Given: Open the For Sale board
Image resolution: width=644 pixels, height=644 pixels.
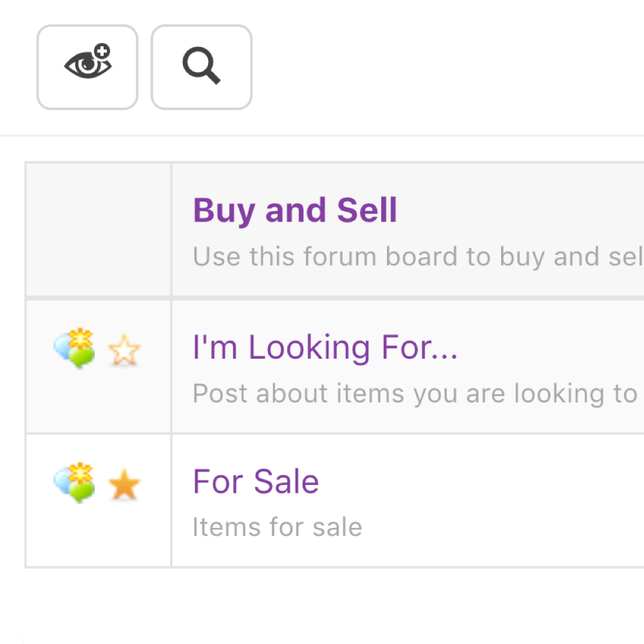Looking at the screenshot, I should tap(256, 482).
